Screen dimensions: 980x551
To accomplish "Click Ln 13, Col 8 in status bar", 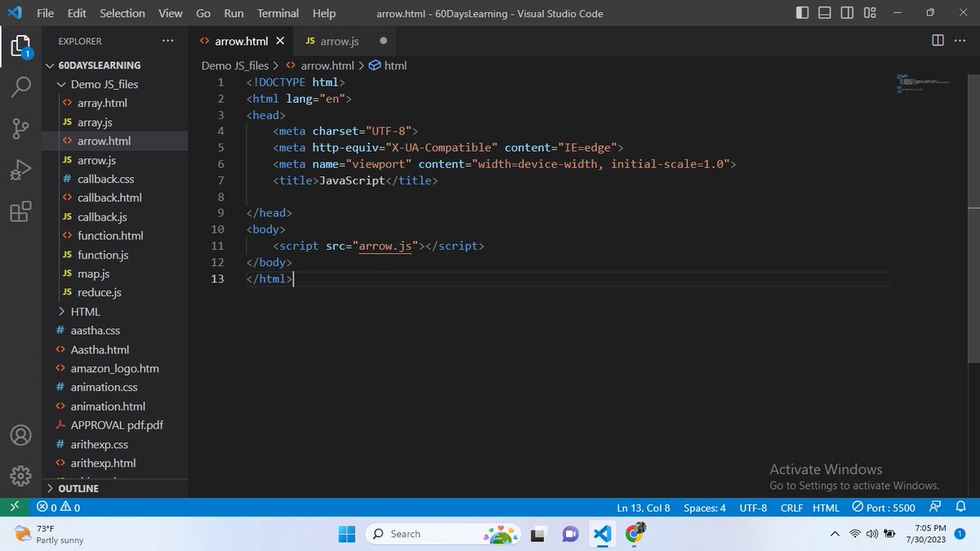I will point(644,507).
